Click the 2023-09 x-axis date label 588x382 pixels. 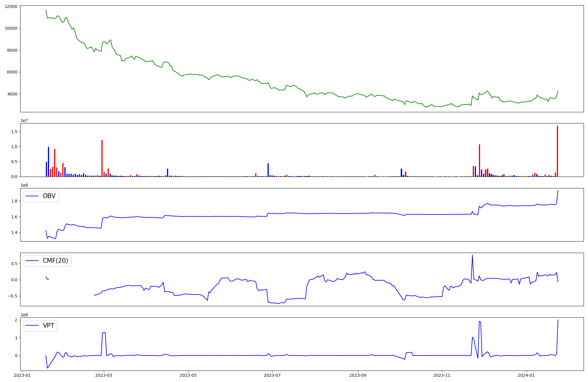358,375
